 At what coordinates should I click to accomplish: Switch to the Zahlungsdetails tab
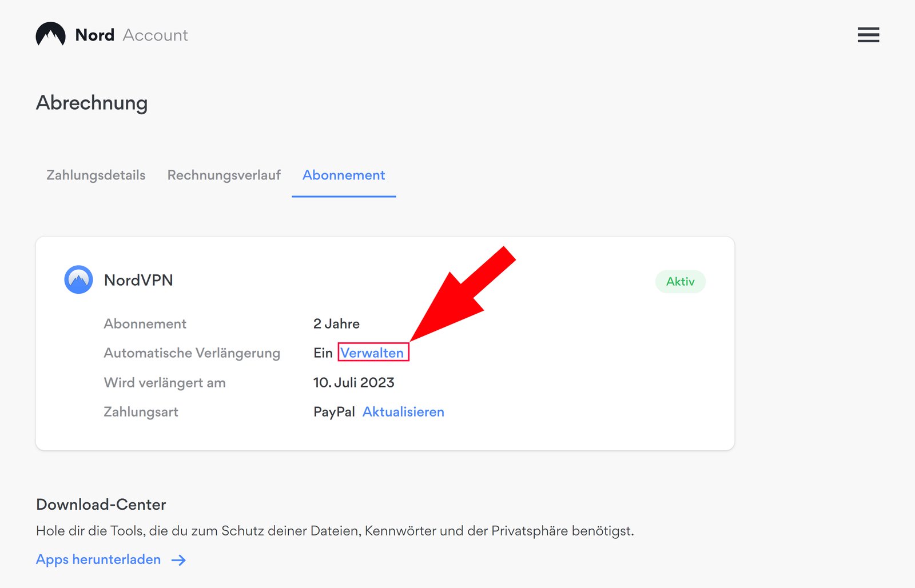tap(96, 175)
